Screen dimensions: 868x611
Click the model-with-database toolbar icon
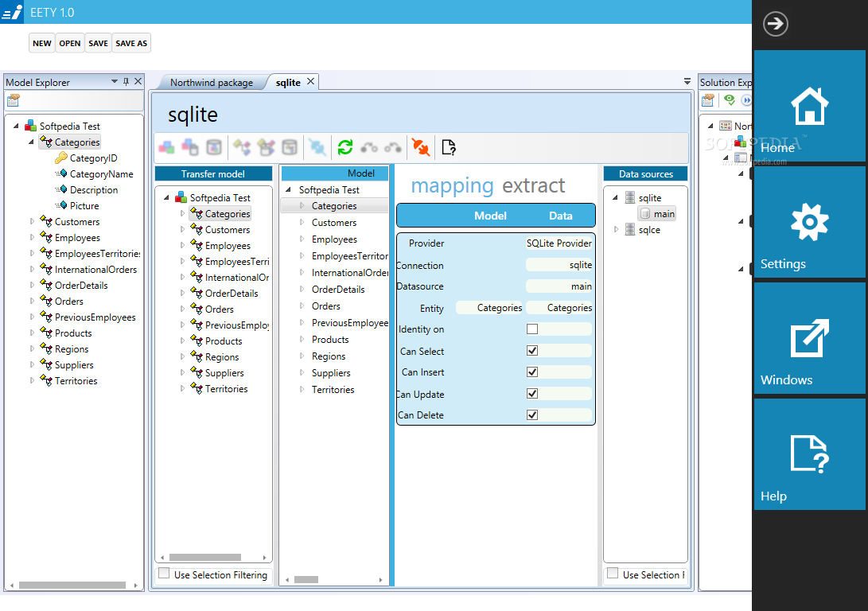[x=190, y=147]
